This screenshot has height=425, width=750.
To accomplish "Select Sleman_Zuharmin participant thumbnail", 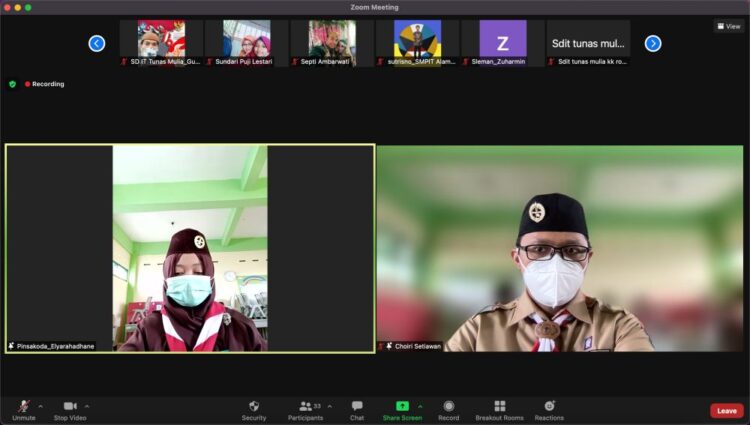I will 503,43.
